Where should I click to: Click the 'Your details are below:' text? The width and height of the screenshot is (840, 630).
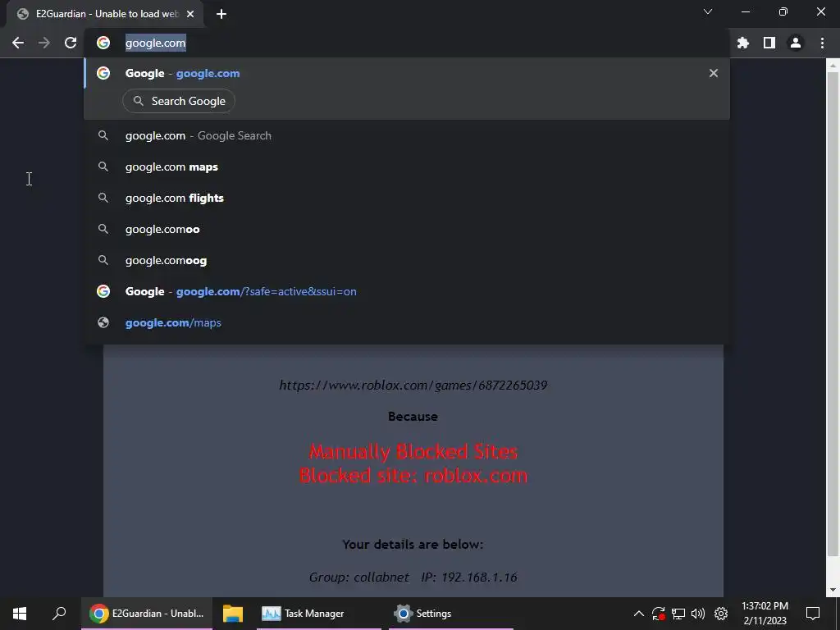click(x=413, y=545)
